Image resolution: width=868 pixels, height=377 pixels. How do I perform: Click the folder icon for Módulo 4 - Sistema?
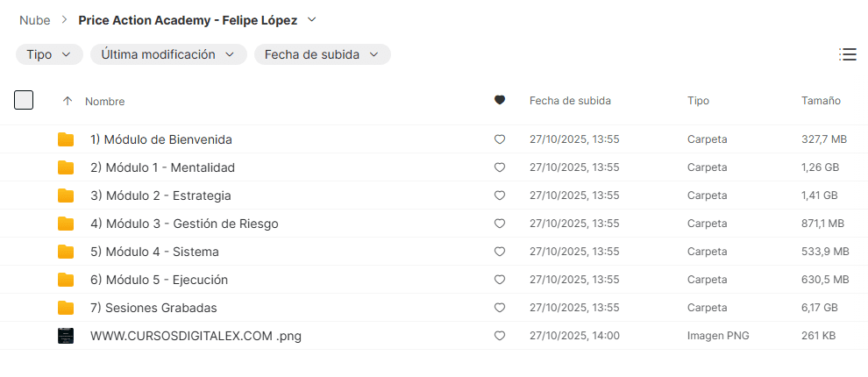click(66, 252)
